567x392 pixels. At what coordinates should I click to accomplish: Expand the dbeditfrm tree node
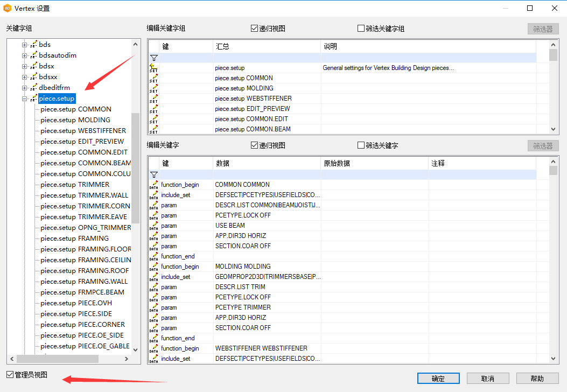pyautogui.click(x=24, y=88)
